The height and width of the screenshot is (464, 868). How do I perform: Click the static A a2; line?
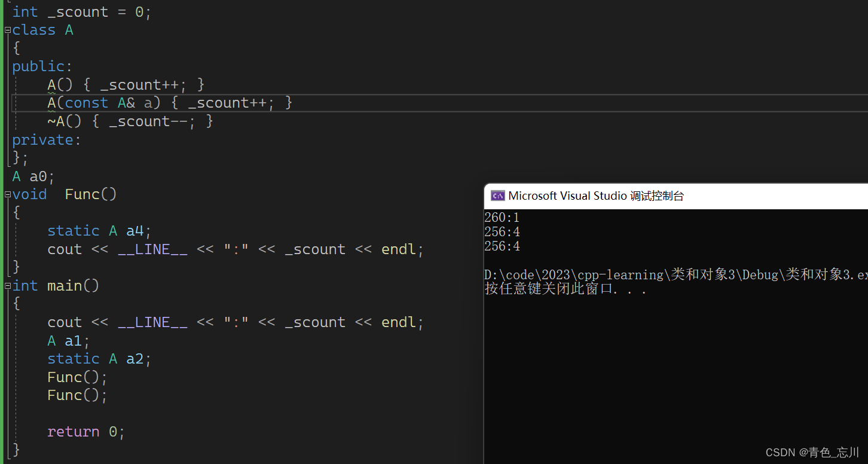coord(100,359)
